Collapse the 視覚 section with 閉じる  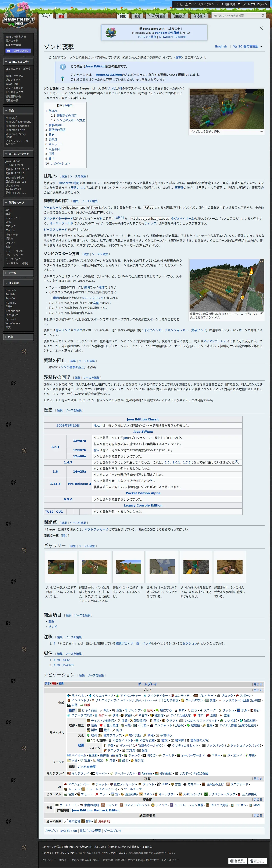258,779
